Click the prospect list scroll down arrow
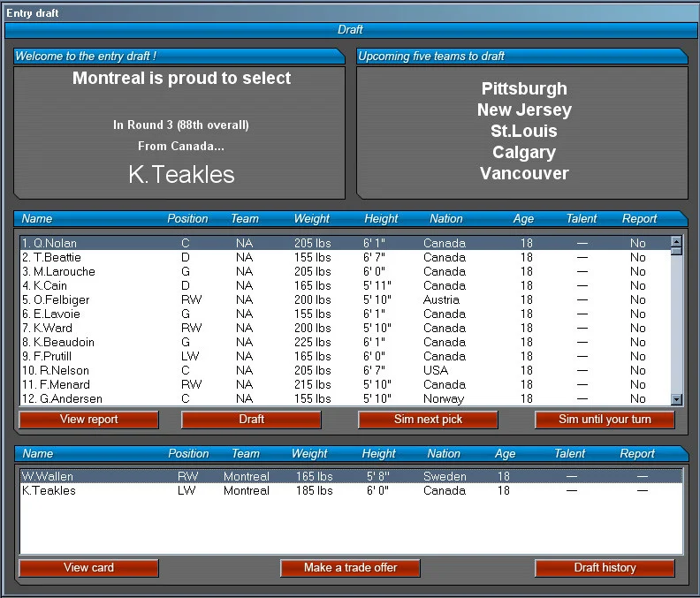The width and height of the screenshot is (700, 598). point(676,399)
